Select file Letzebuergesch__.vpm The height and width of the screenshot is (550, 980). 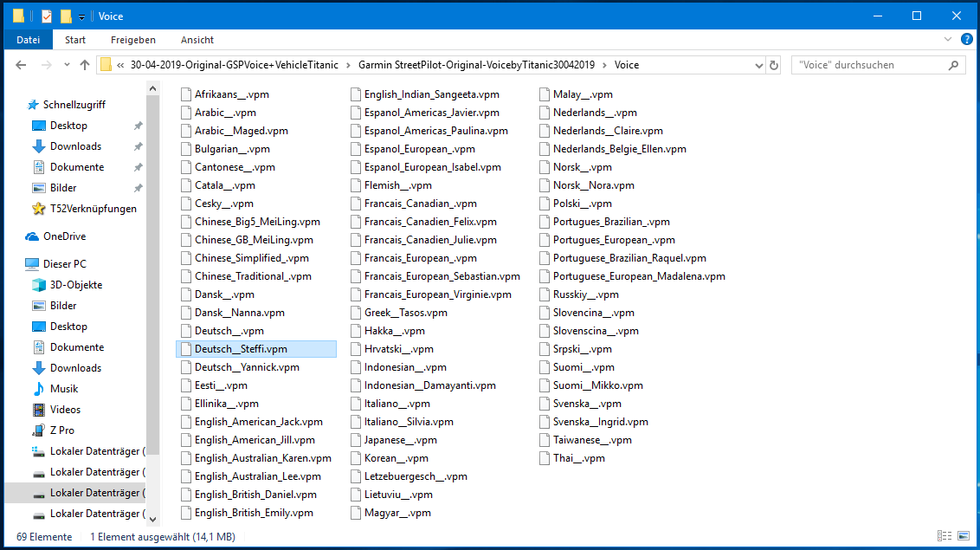(x=416, y=476)
